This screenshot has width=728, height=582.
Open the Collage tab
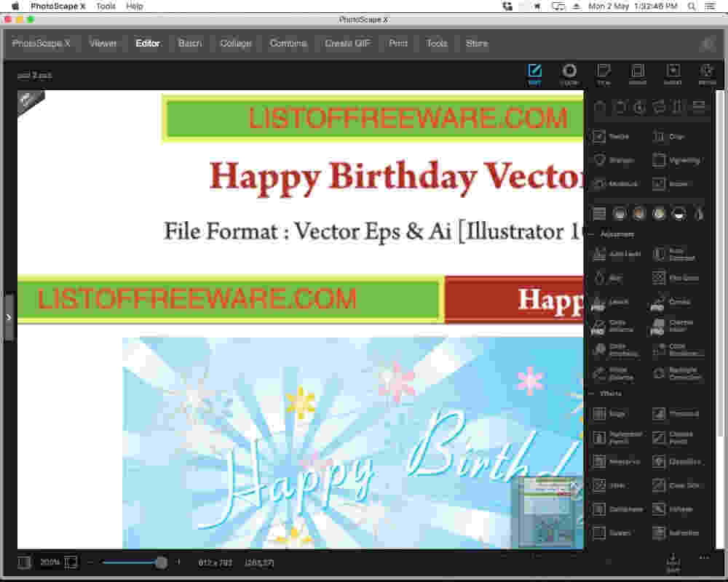[x=236, y=44]
